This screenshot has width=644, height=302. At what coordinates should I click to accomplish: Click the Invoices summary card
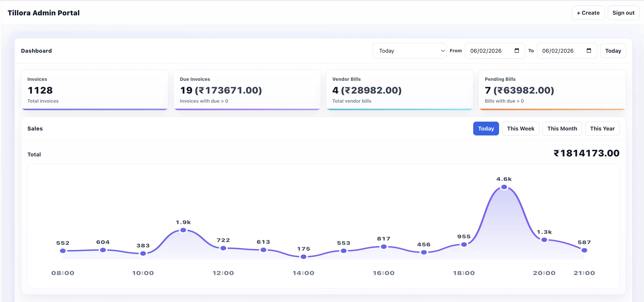pos(95,90)
